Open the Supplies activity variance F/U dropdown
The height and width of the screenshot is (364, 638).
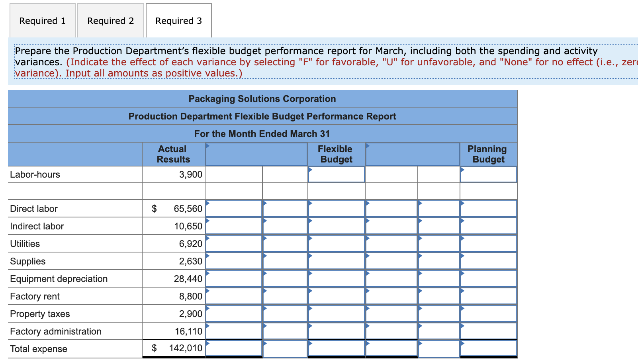coord(439,261)
